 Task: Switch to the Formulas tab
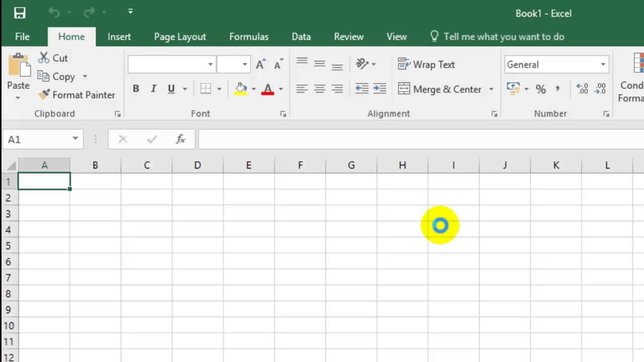click(249, 36)
